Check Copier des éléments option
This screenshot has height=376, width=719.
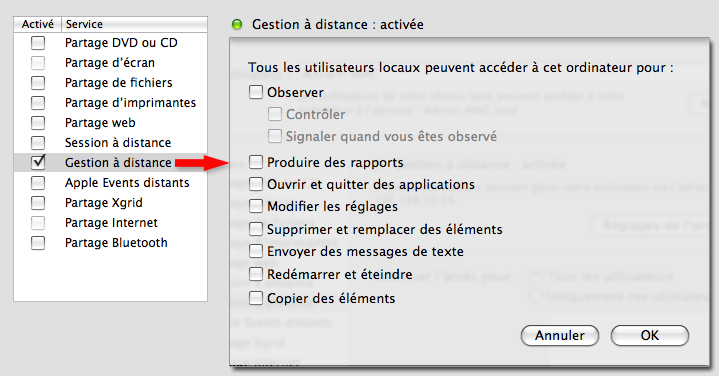click(x=256, y=298)
